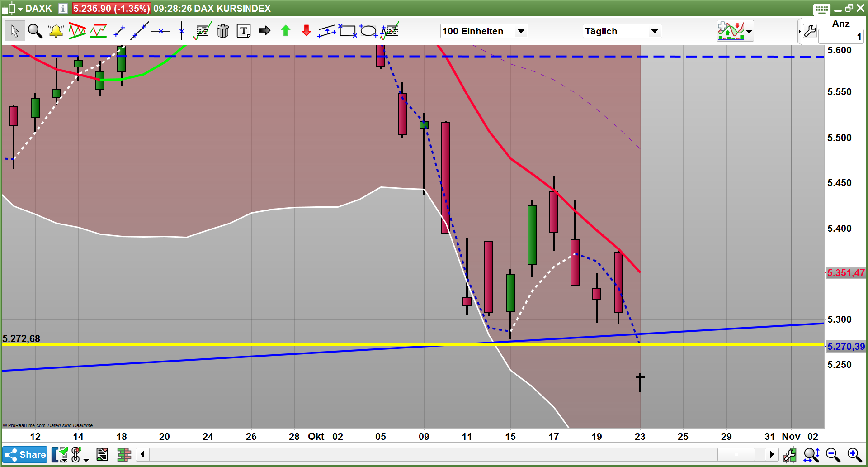Click the red 5.236,90 (-1,35%) quote
The height and width of the screenshot is (467, 868).
pyautogui.click(x=111, y=9)
